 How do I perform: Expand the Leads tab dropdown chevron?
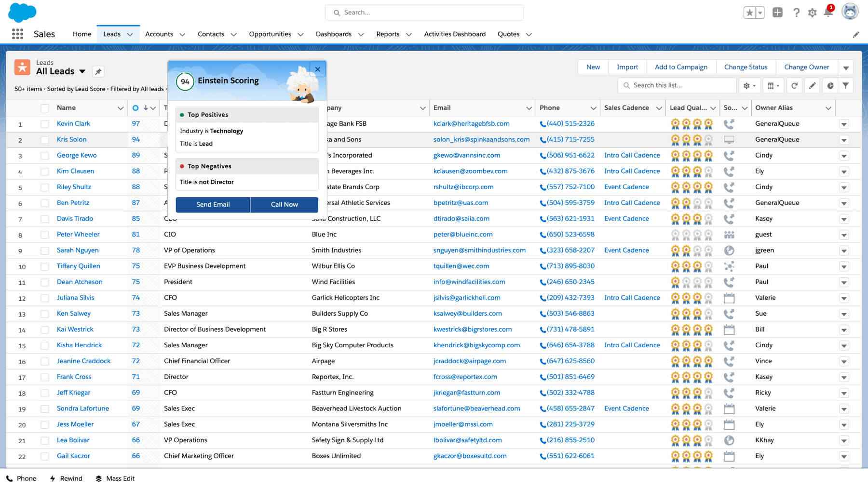click(x=130, y=35)
